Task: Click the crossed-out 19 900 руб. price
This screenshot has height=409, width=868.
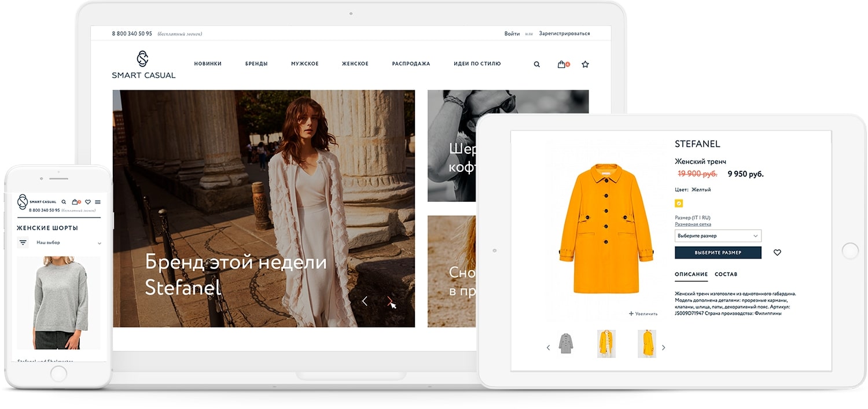Action: point(698,174)
